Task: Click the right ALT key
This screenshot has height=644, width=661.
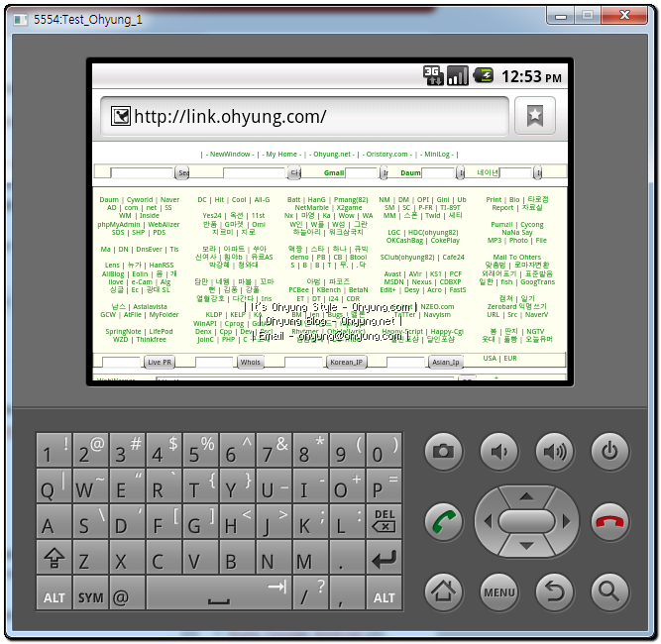Action: pyautogui.click(x=385, y=593)
